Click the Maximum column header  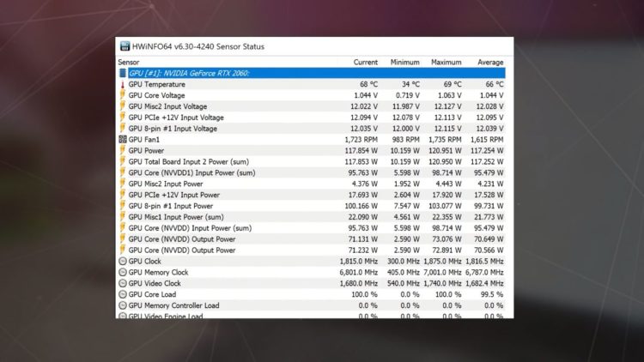446,63
